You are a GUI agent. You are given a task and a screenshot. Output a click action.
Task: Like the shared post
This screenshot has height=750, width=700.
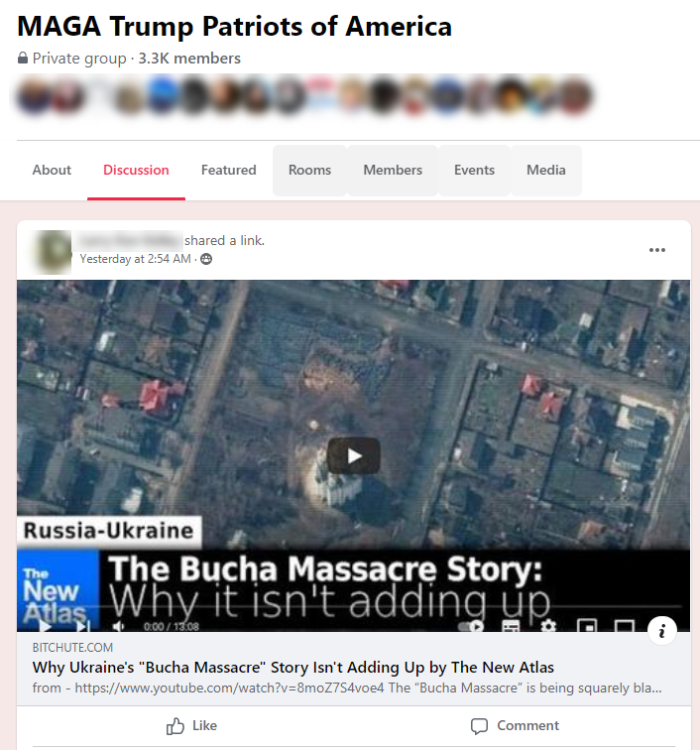191,725
